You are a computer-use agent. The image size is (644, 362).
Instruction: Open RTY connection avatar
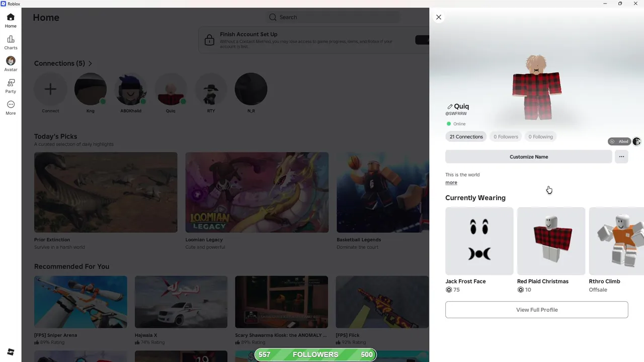click(211, 89)
